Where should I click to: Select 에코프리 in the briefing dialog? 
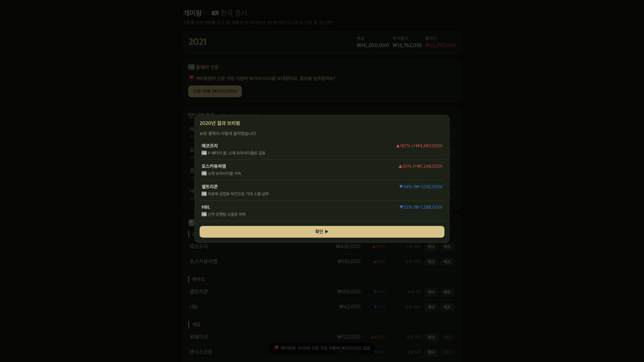pyautogui.click(x=210, y=146)
